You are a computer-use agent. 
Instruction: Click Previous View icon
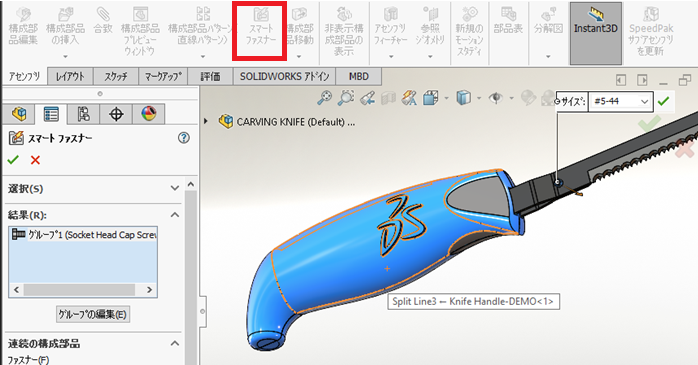click(x=367, y=97)
